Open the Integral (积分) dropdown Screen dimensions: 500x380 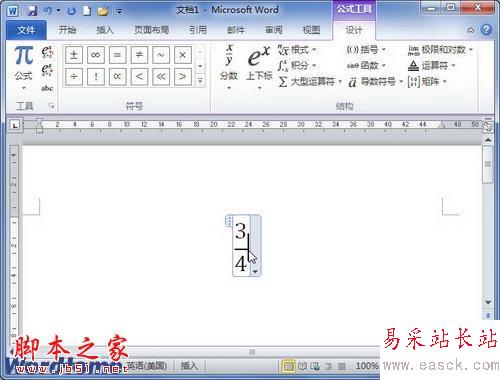[297, 66]
